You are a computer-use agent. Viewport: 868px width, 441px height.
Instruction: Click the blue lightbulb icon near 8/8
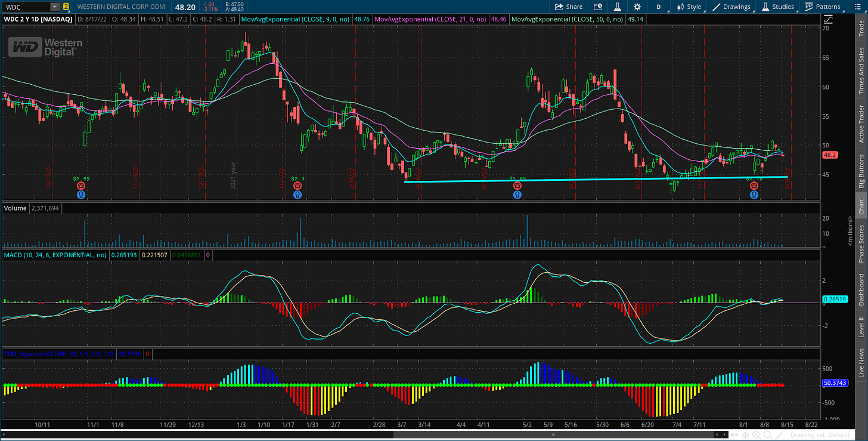(x=754, y=195)
